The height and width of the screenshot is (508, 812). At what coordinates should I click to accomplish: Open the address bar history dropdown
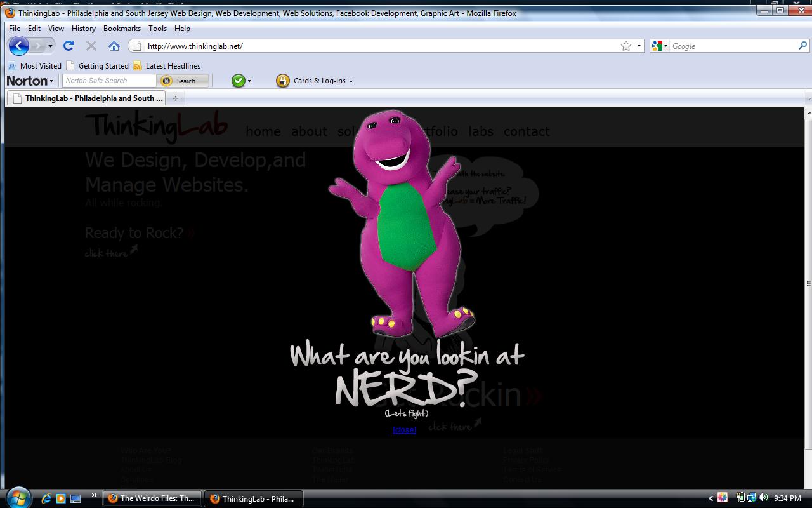click(639, 46)
